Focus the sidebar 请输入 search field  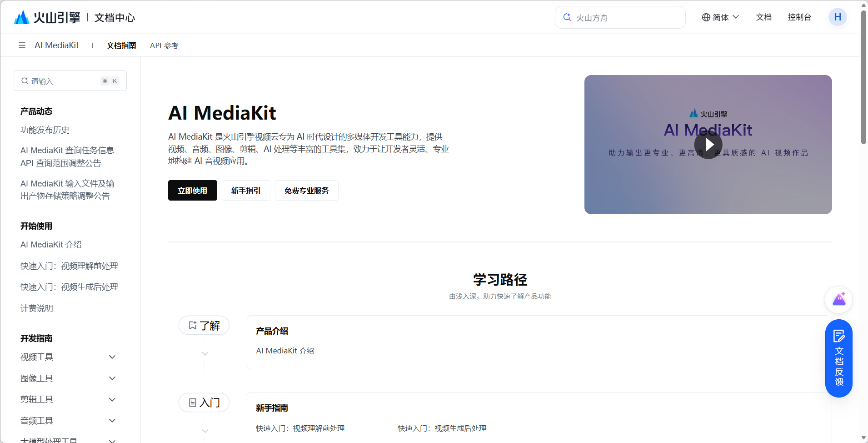click(x=70, y=81)
